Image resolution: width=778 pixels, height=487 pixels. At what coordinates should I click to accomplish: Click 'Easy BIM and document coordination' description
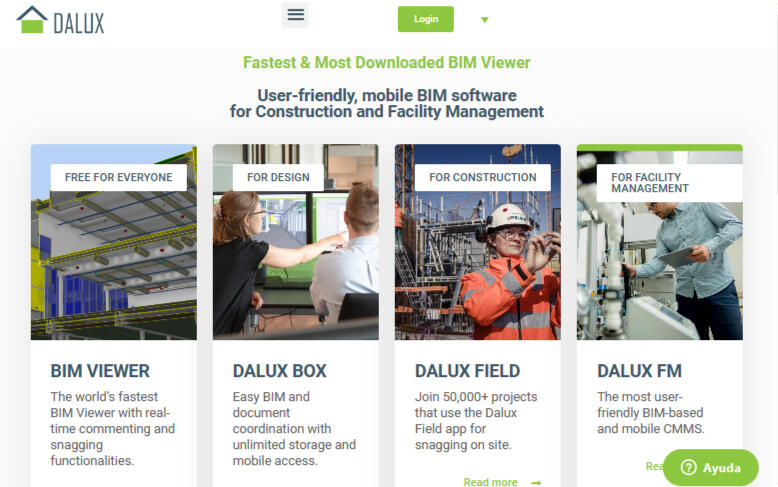pos(294,428)
